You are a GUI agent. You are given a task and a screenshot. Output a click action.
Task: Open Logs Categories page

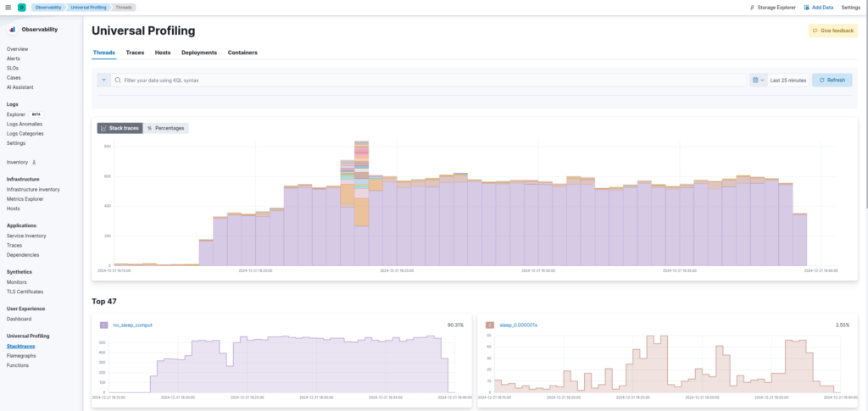point(25,133)
